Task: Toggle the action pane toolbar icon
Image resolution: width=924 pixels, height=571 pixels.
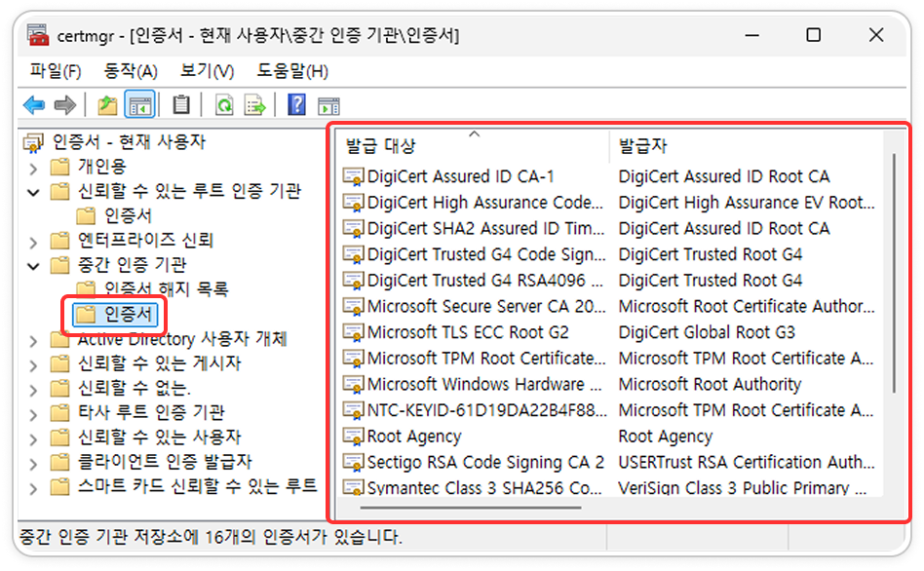Action: click(x=328, y=105)
